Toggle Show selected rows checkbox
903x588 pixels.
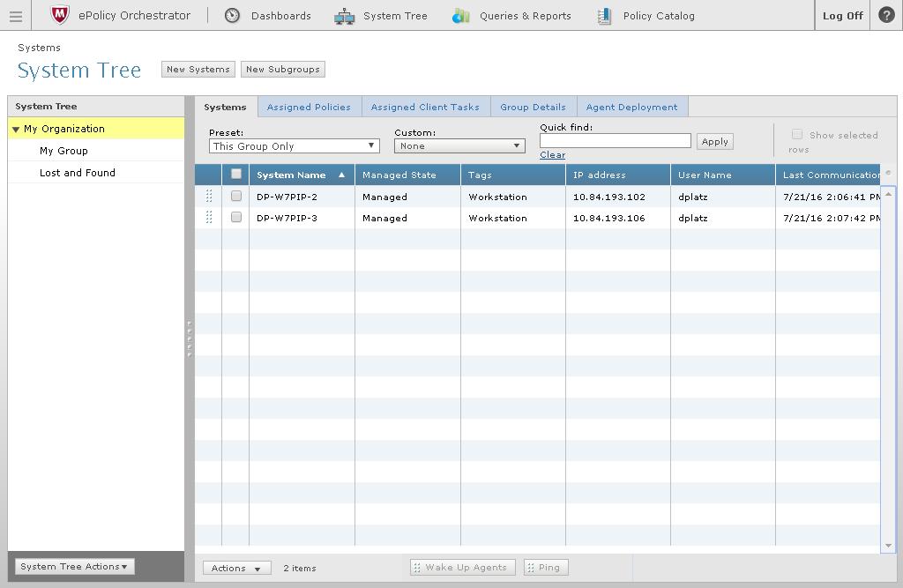(797, 134)
